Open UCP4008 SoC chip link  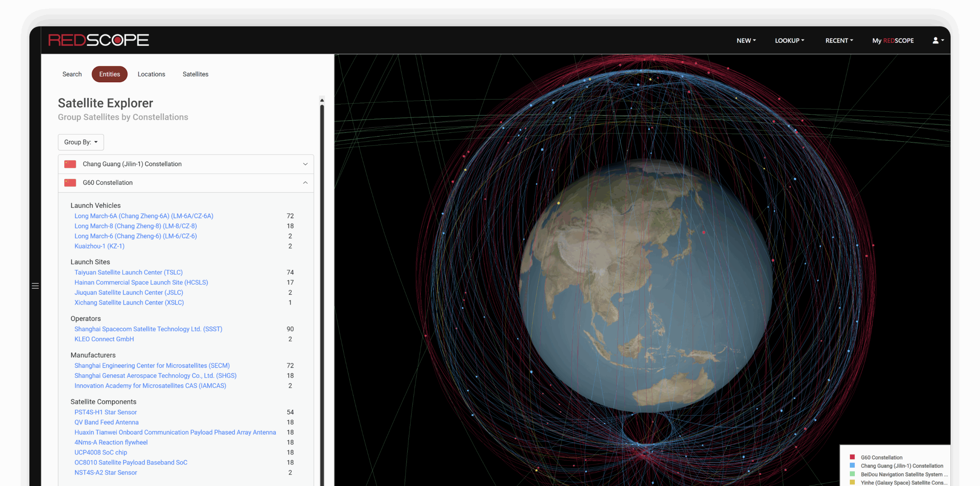pos(101,452)
